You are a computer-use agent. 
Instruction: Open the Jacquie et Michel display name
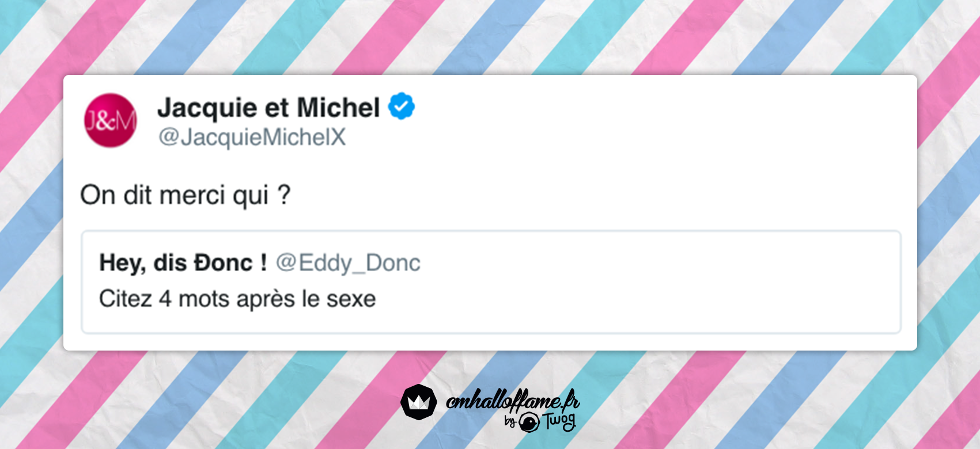tap(268, 108)
